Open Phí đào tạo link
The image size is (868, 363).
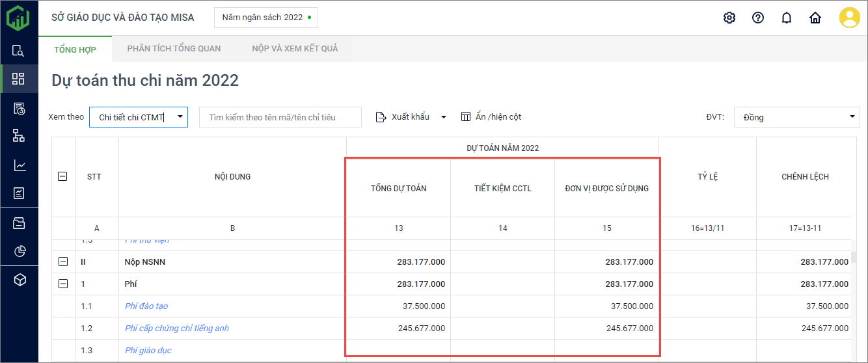[x=146, y=306]
